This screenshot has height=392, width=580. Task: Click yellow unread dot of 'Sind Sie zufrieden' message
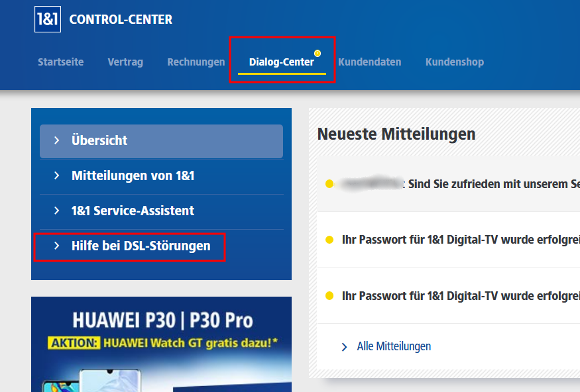pyautogui.click(x=329, y=183)
